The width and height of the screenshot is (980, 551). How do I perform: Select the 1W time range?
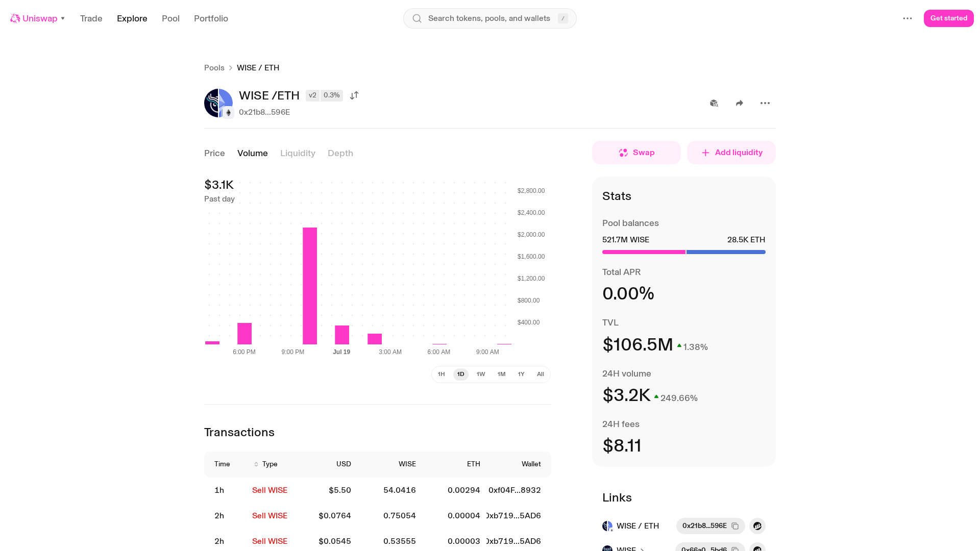coord(481,374)
